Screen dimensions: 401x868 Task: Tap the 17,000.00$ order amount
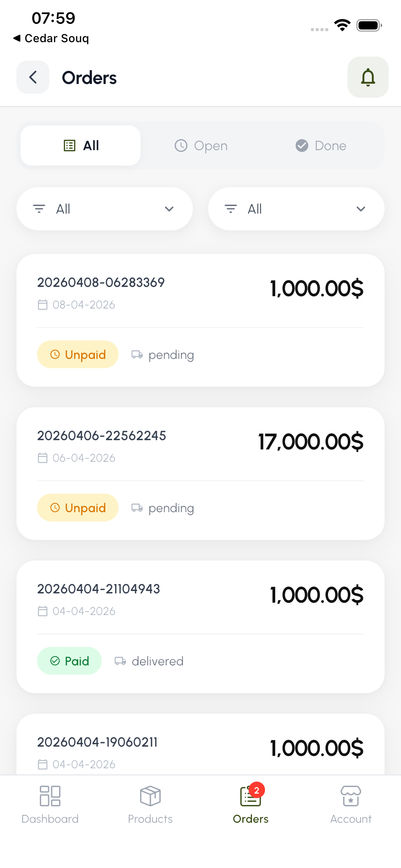[x=311, y=442]
